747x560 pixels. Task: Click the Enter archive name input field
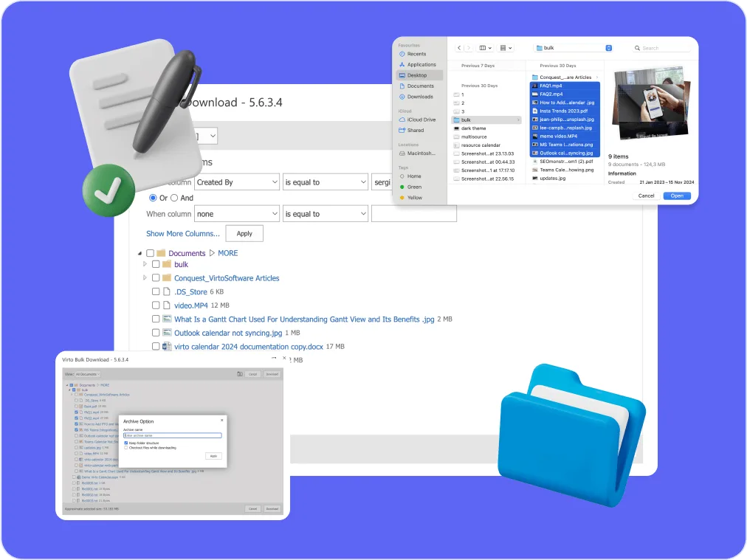172,435
